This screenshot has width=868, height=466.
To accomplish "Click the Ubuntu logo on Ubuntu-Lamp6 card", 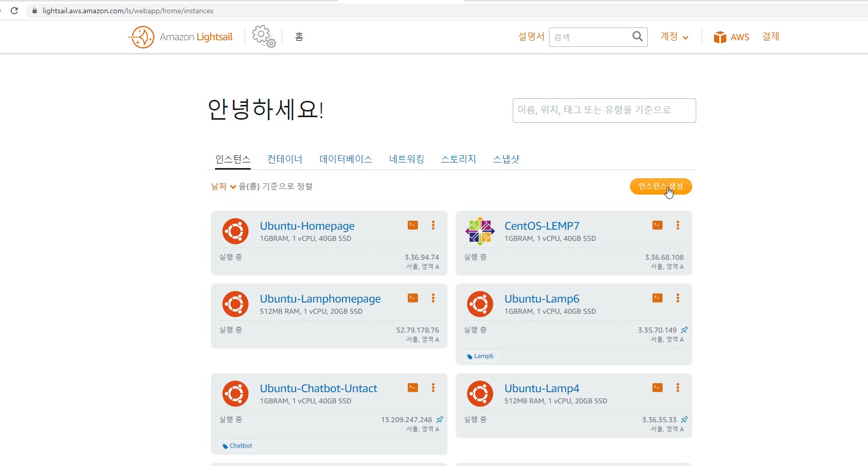I will click(480, 304).
